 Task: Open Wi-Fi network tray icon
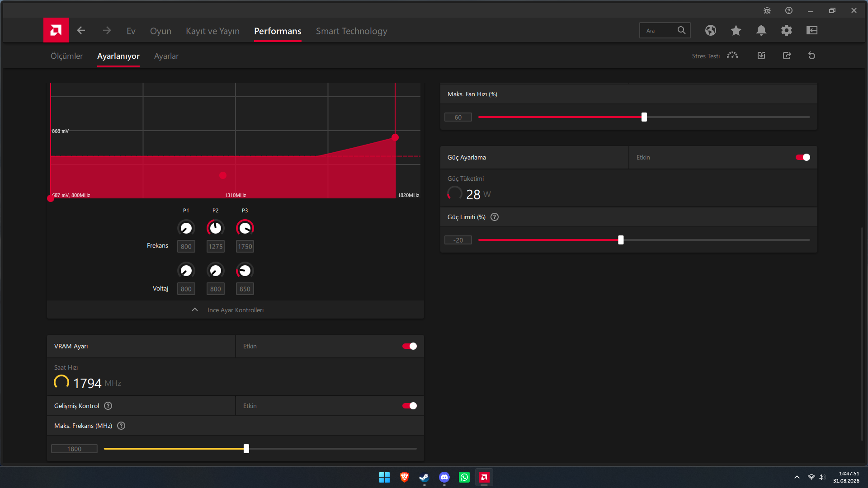811,477
